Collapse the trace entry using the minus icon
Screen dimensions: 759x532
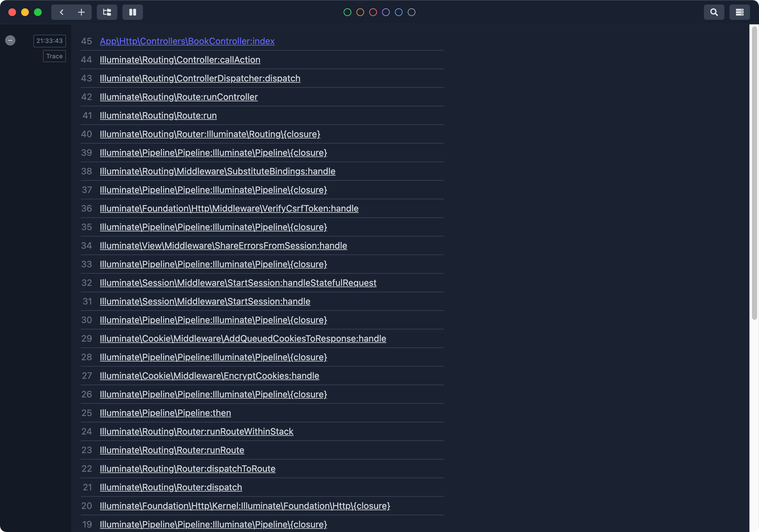(x=10, y=40)
